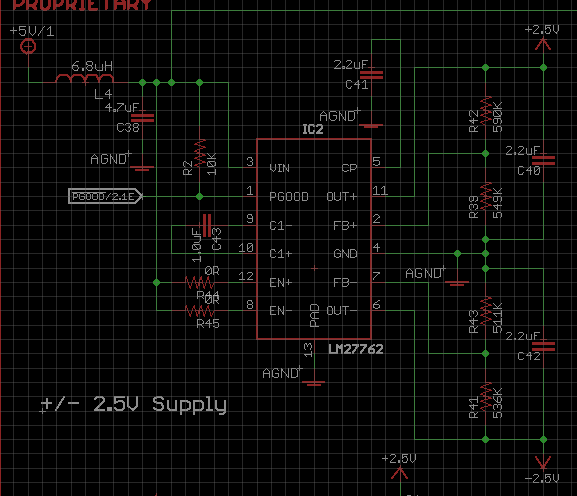Select the R2 10K resistor symbol
This screenshot has height=496, width=577.
click(200, 153)
